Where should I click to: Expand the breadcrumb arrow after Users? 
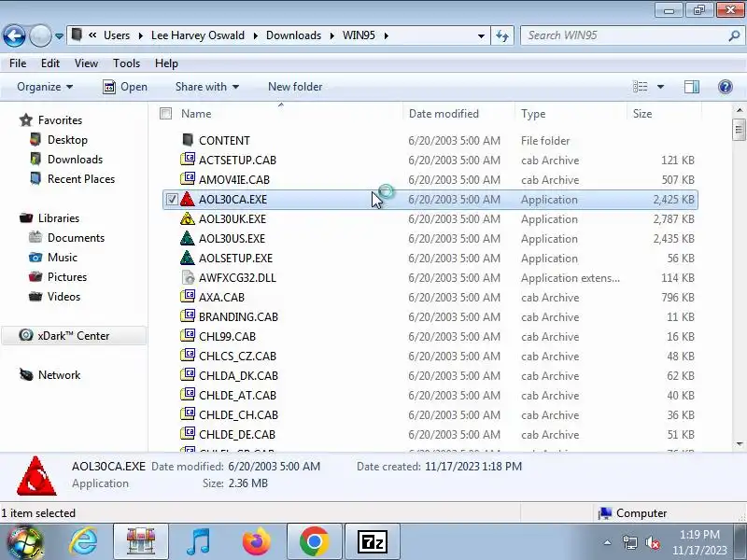[141, 35]
